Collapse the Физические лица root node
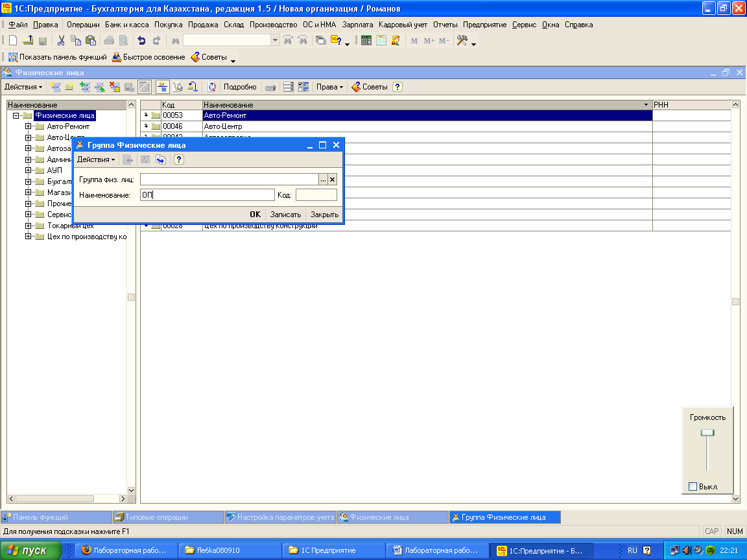747x560 pixels. 16,115
